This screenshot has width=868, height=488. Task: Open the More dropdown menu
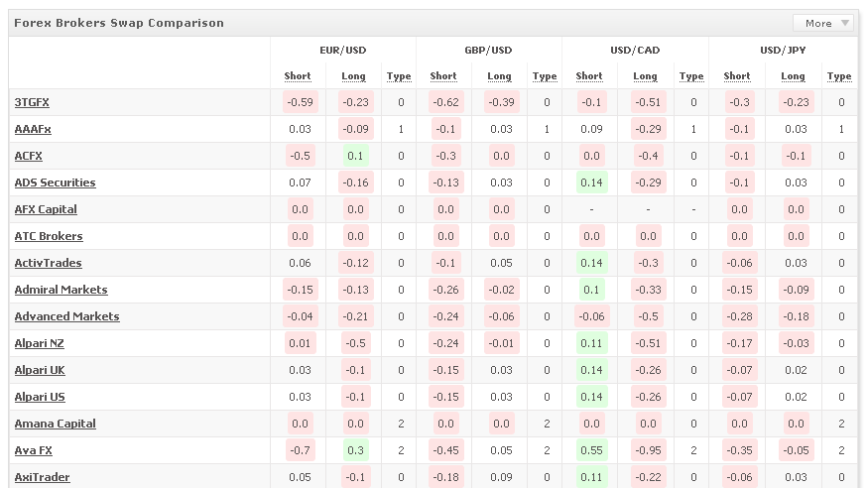[x=823, y=23]
